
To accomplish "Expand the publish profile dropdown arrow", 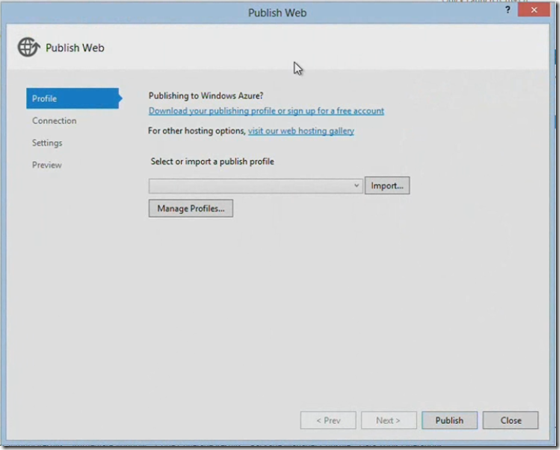I will [x=356, y=185].
